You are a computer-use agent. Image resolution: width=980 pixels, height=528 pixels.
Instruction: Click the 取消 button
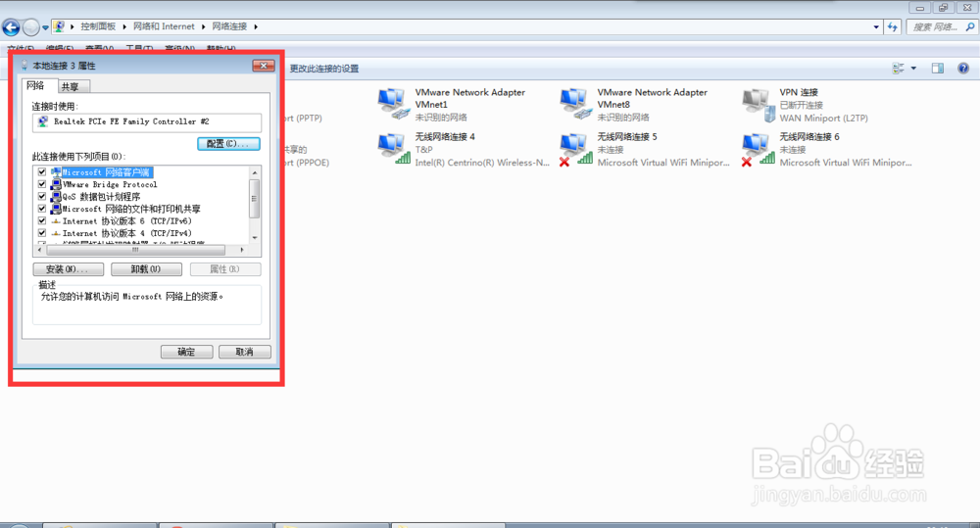pyautogui.click(x=244, y=352)
